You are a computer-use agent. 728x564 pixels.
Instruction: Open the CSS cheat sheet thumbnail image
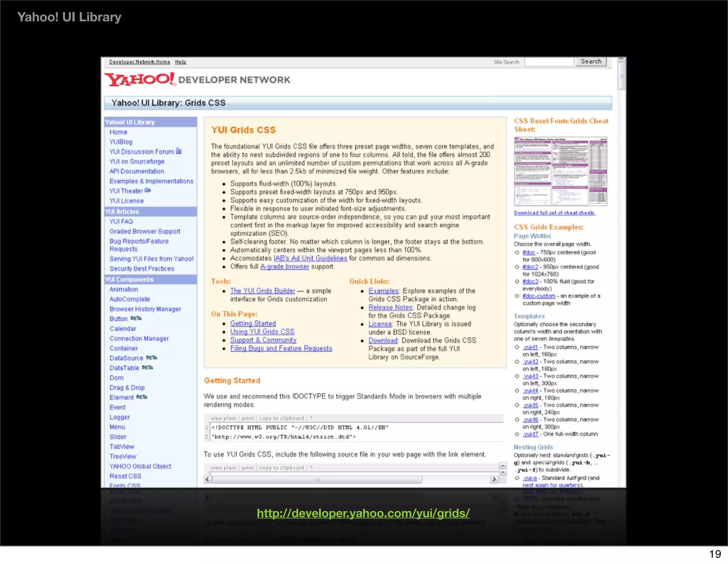[x=561, y=171]
